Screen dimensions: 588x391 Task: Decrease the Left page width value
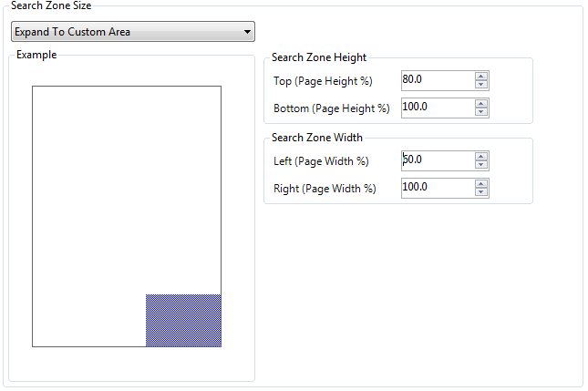tap(481, 165)
